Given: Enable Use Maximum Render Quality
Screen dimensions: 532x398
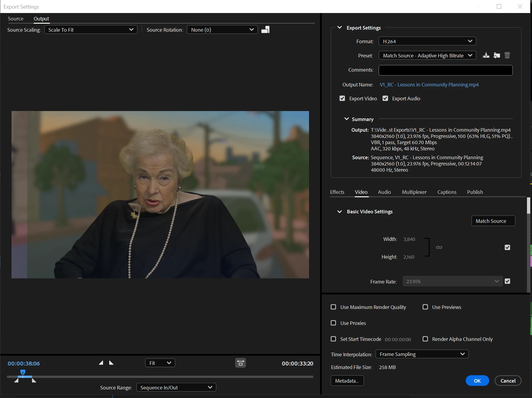Looking at the screenshot, I should (x=333, y=307).
